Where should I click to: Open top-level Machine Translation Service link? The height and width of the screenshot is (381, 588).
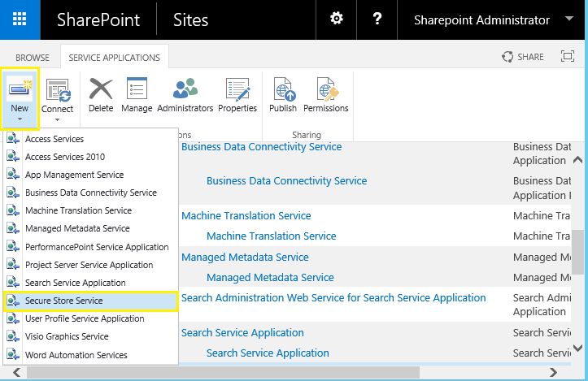246,216
